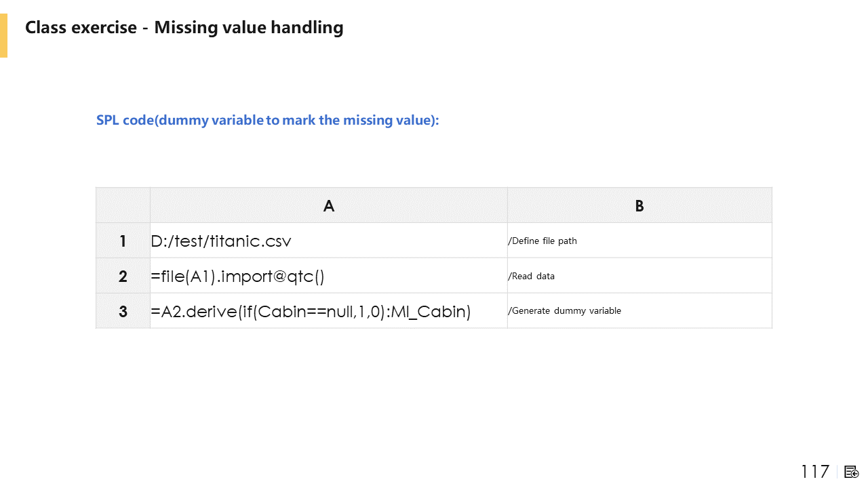Viewport: 868px width, 488px height.
Task: Click the empty top-left corner table cell
Action: (123, 205)
